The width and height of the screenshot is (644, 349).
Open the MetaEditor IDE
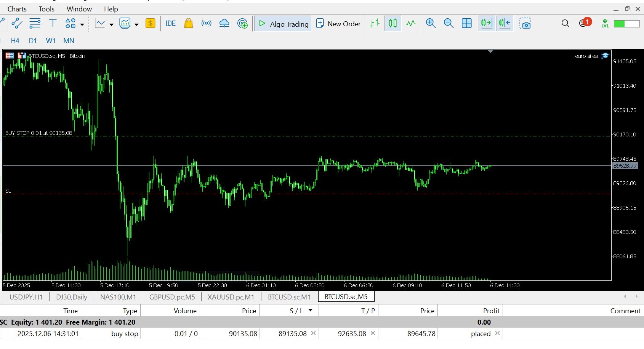point(170,24)
